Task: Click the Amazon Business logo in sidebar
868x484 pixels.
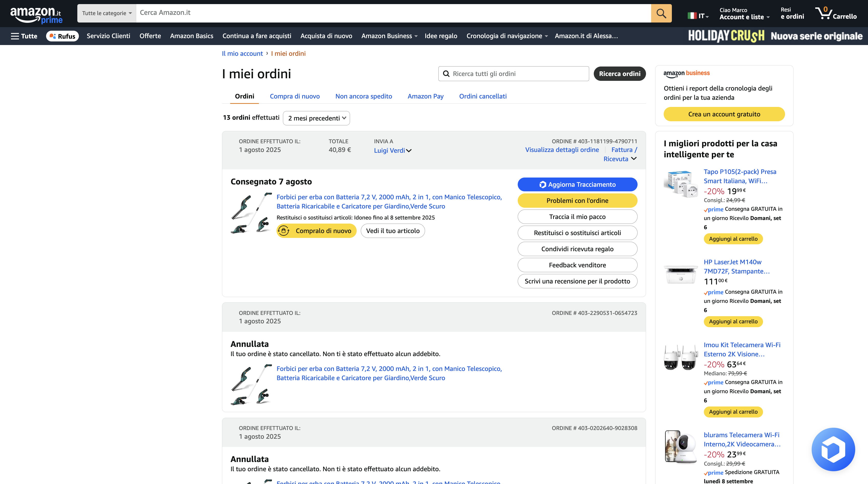Action: tap(686, 73)
